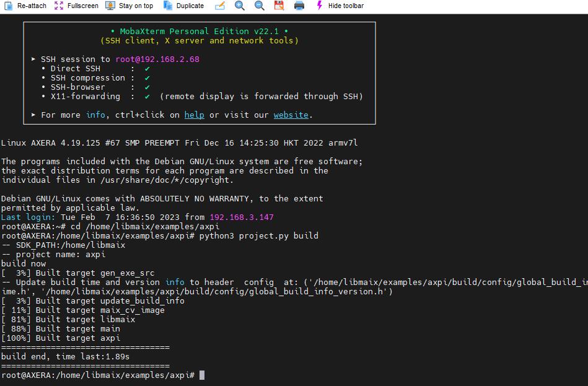The width and height of the screenshot is (588, 386).
Task: Click the last login IP 192.168.3.147
Action: click(242, 217)
